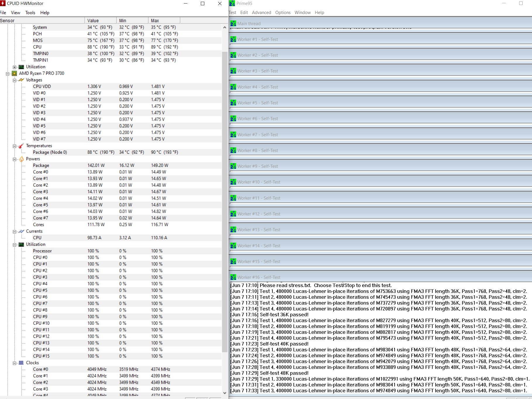Click the Worker #11 Self-Test window icon

(x=233, y=198)
